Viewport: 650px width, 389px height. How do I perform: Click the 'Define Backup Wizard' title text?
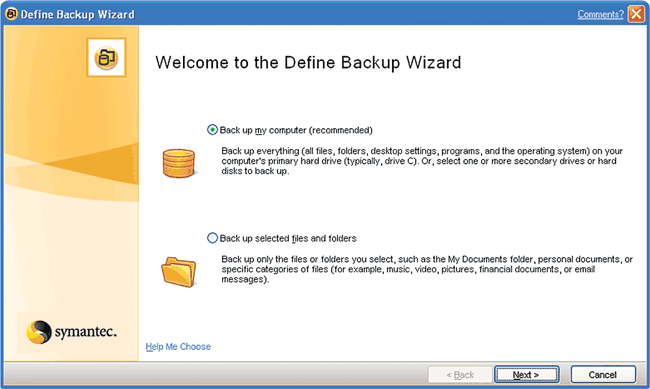(78, 15)
